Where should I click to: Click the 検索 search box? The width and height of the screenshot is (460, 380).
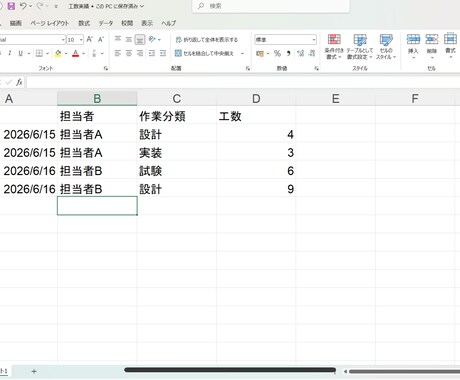coord(271,6)
